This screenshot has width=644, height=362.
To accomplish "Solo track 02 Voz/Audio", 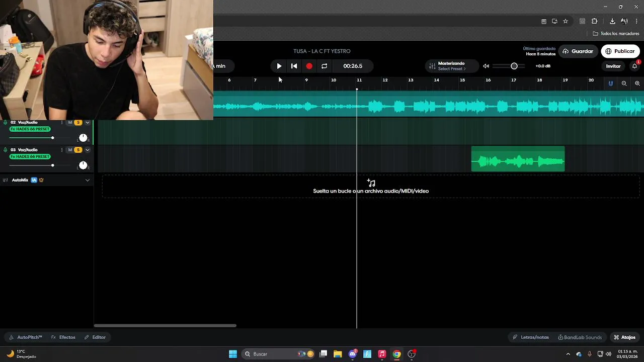I will coord(78,122).
